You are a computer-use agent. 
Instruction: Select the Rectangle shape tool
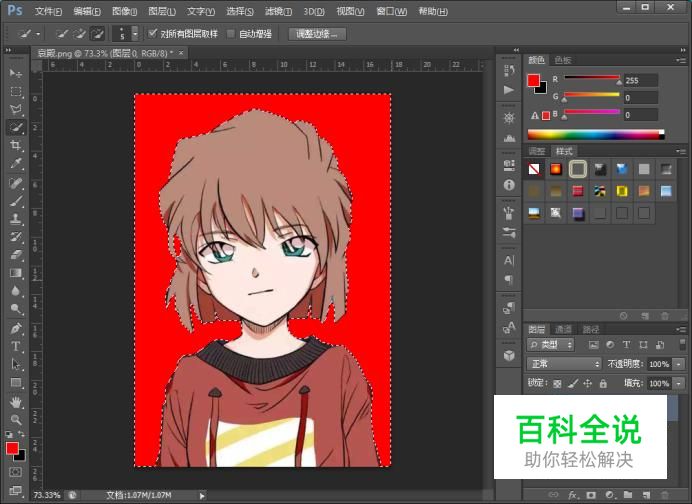coord(16,383)
